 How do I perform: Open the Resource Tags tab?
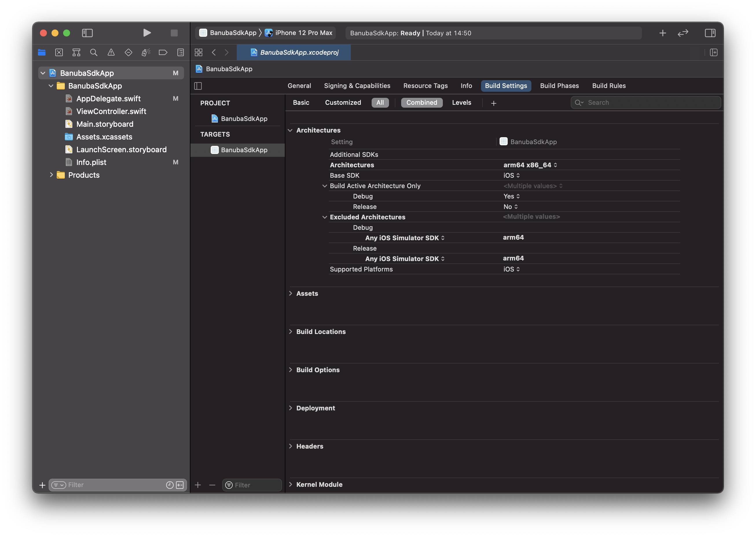pyautogui.click(x=425, y=86)
